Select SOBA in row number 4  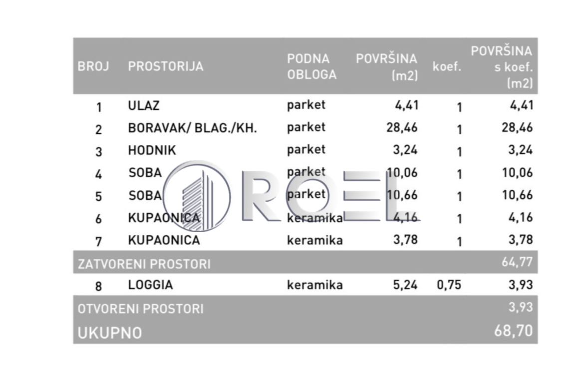145,172
